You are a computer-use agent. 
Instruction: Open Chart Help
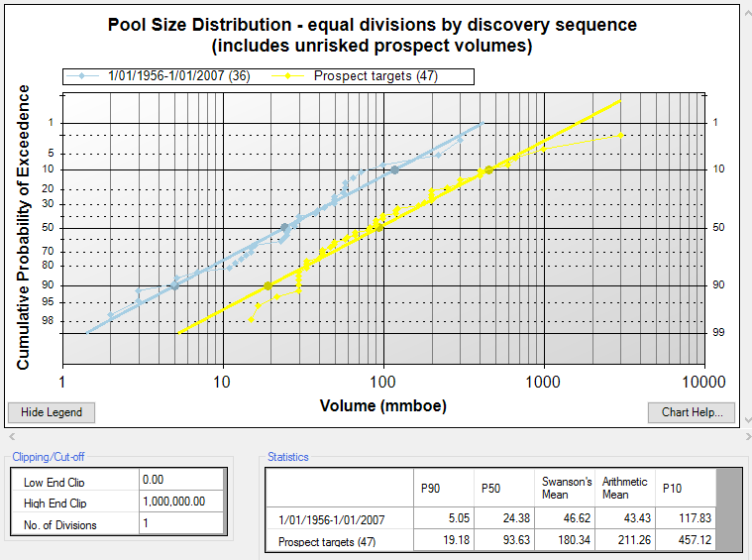click(x=692, y=412)
